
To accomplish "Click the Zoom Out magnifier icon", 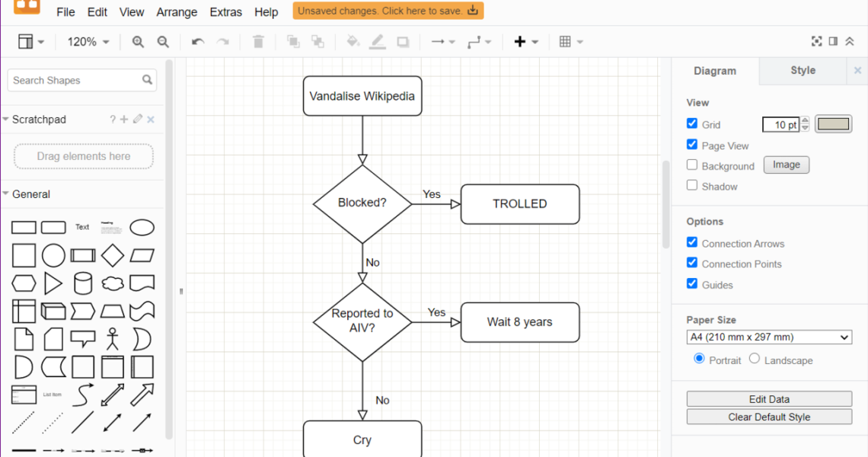I will tap(163, 42).
